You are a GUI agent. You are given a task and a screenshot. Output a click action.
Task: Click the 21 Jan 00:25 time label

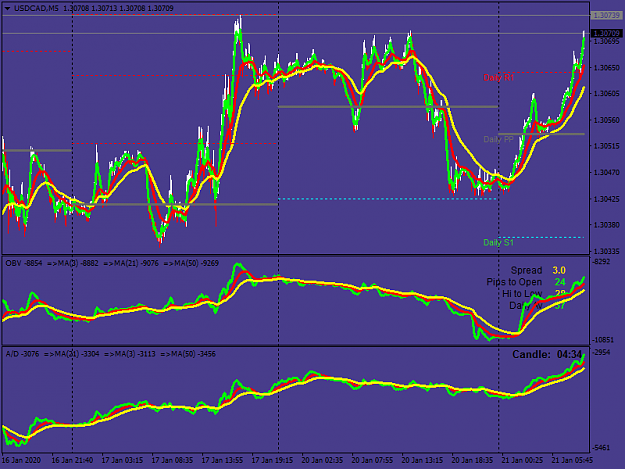pyautogui.click(x=522, y=460)
